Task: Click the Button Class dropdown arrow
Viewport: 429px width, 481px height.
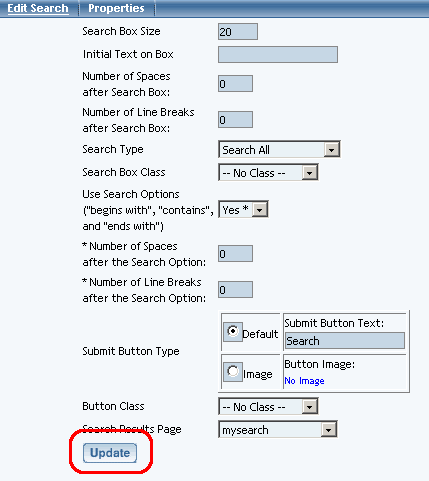Action: 309,407
